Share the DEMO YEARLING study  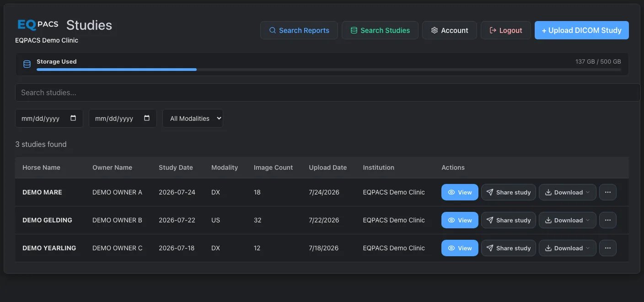tap(509, 248)
